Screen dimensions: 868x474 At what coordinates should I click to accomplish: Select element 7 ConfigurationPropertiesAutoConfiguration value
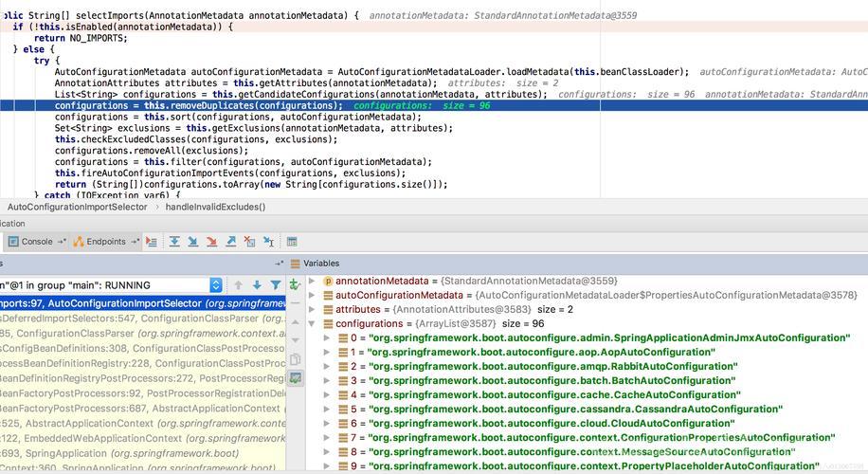coord(602,438)
